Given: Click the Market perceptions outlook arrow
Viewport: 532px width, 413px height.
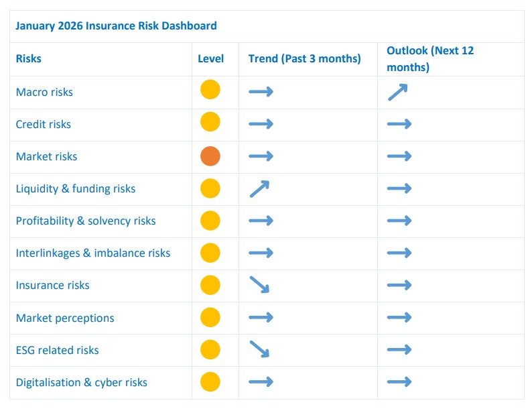Looking at the screenshot, I should (x=399, y=317).
